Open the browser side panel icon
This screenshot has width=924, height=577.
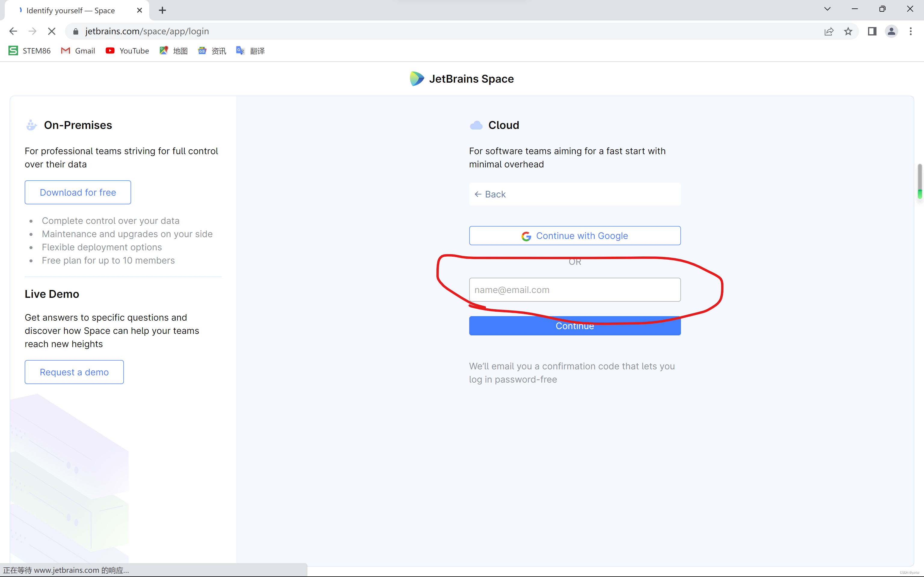coord(872,31)
